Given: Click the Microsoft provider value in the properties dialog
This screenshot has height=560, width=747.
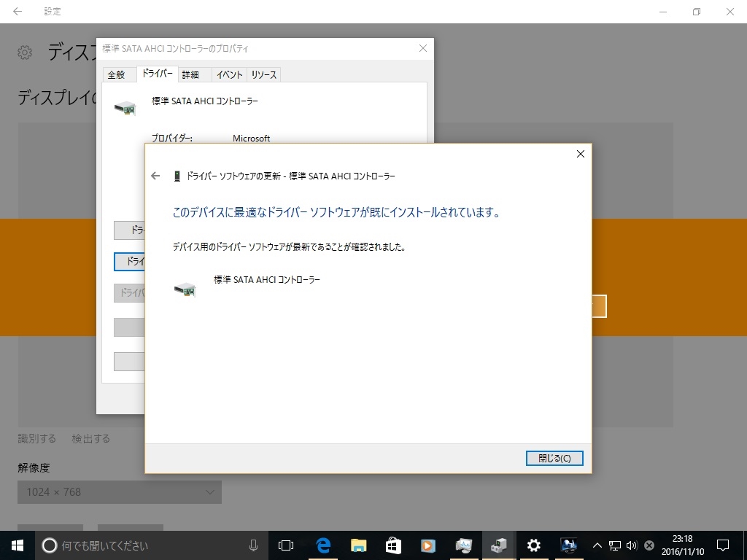Looking at the screenshot, I should pyautogui.click(x=251, y=138).
